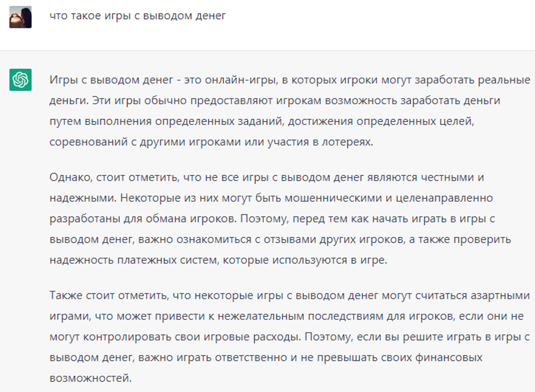Image resolution: width=535 pixels, height=392 pixels.
Task: Click the line starting 'Игры с выводом денег - это'
Action: pos(290,80)
